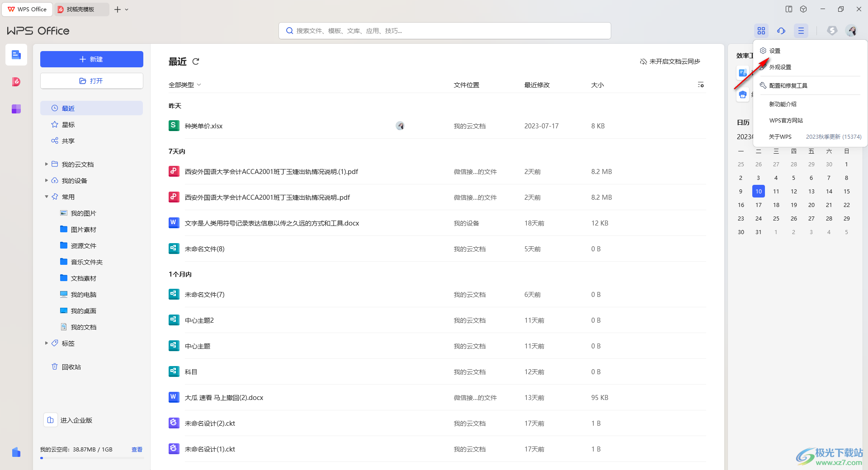
Task: Toggle sidebar layout icon in the title bar
Action: (789, 9)
